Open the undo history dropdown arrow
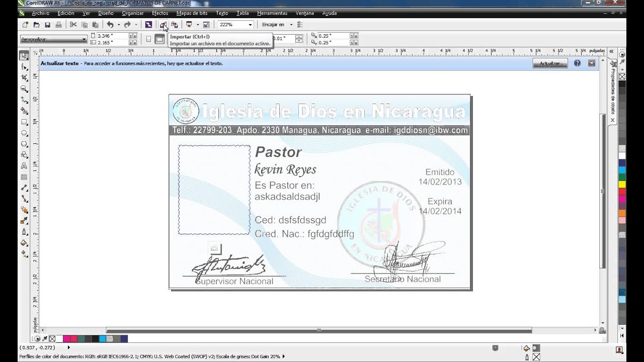 119,25
